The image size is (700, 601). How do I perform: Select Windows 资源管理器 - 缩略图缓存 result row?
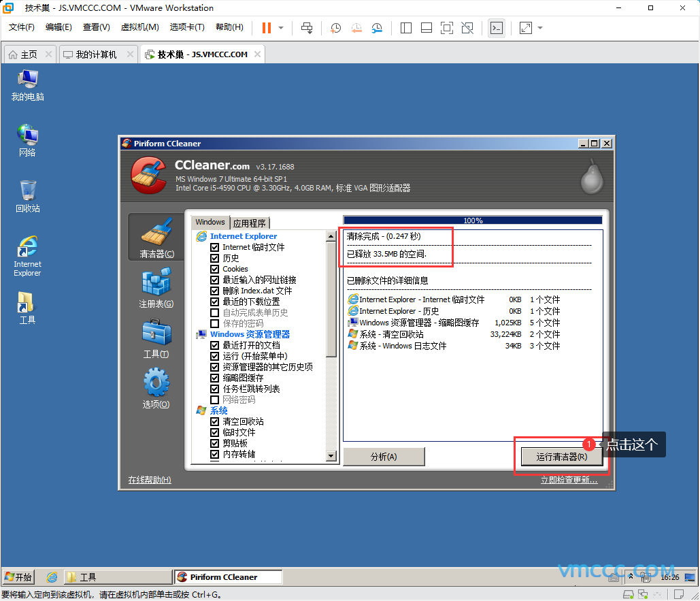click(454, 323)
